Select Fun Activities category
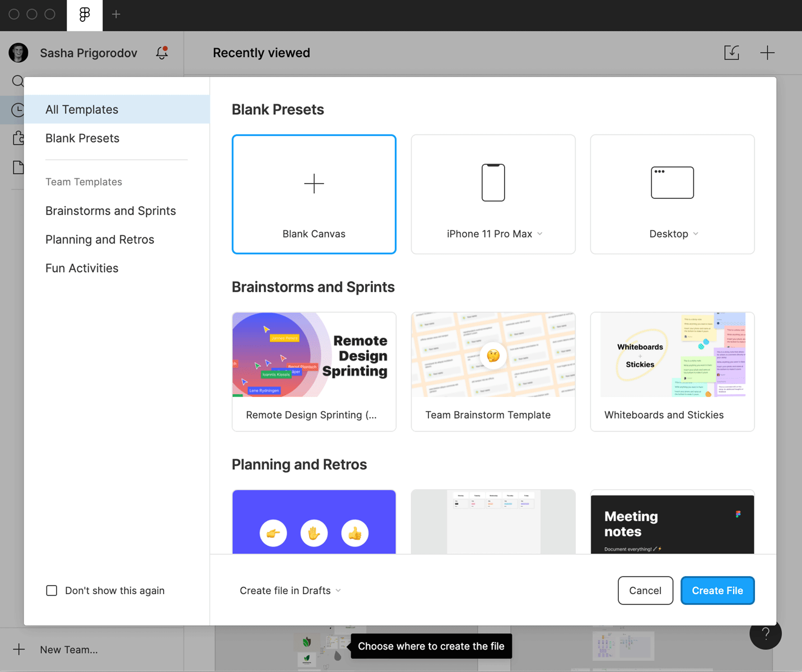The image size is (802, 672). 116,268
